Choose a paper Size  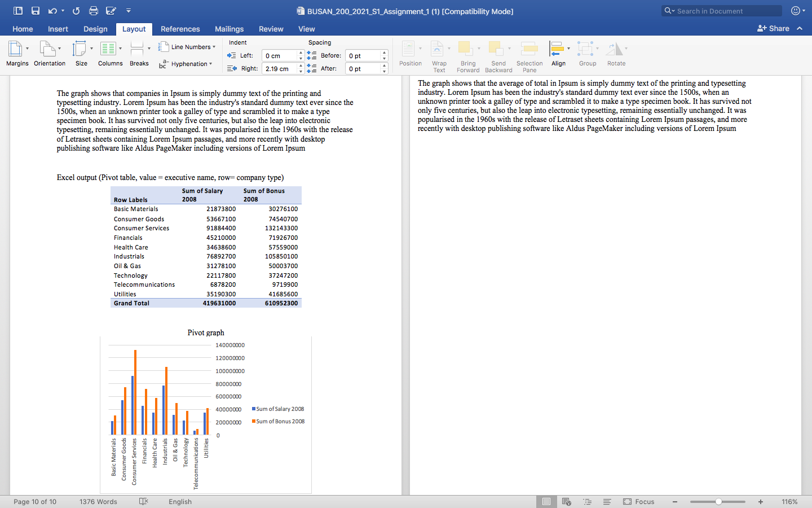[81, 54]
